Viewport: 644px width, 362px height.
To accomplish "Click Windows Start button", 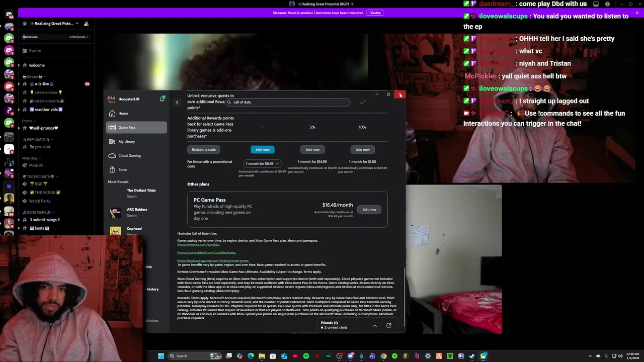I will tap(161, 356).
